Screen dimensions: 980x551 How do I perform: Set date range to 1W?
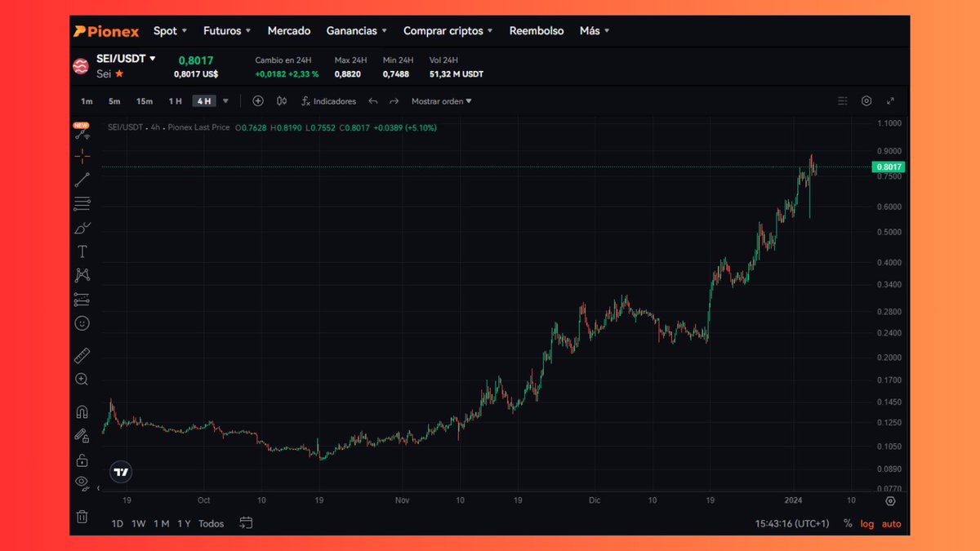coord(139,524)
